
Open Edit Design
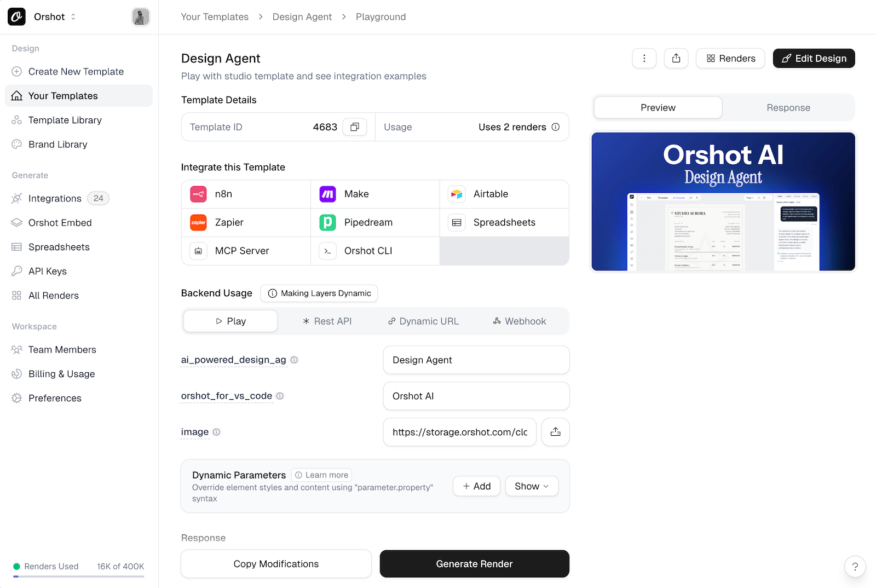coord(814,58)
